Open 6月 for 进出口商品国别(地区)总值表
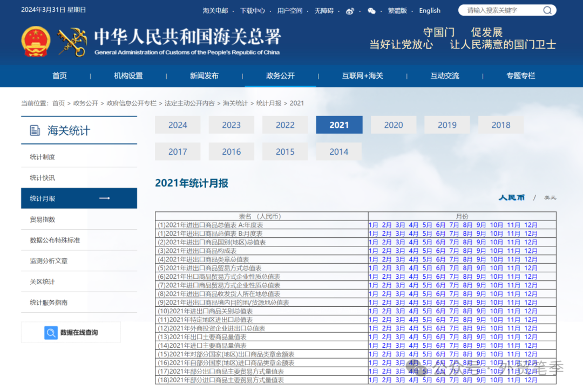 coord(440,242)
